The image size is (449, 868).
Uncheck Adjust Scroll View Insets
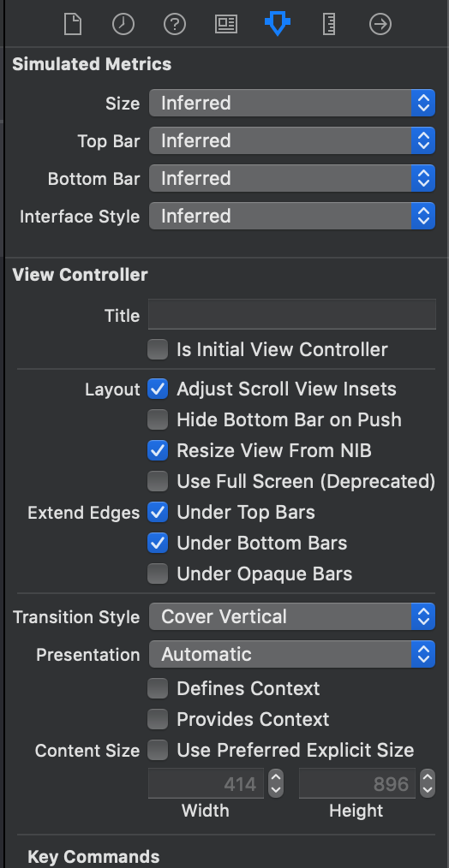point(158,389)
